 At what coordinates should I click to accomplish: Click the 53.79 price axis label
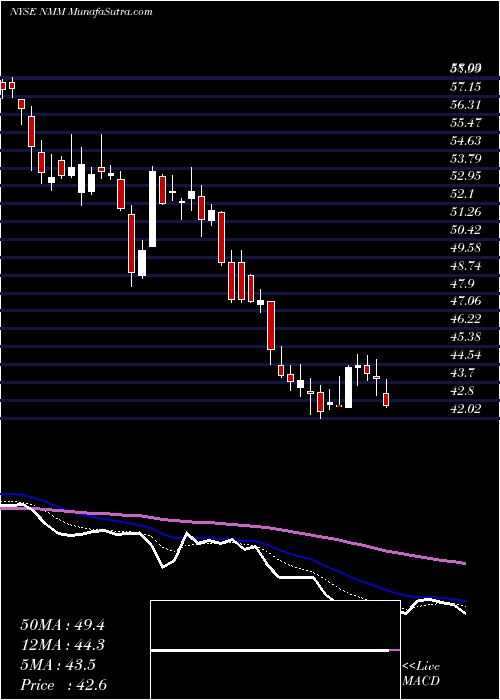(x=465, y=159)
